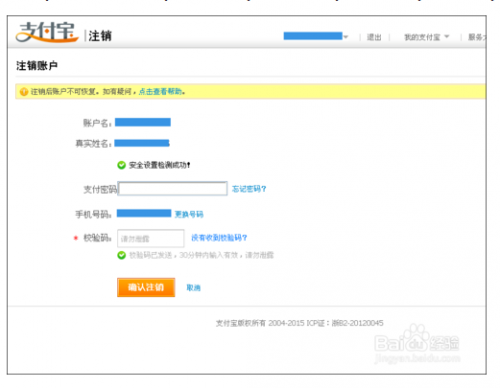This screenshot has width=500, height=388.
Task: Click the orange warning icon in yellow notice
Action: click(24, 92)
